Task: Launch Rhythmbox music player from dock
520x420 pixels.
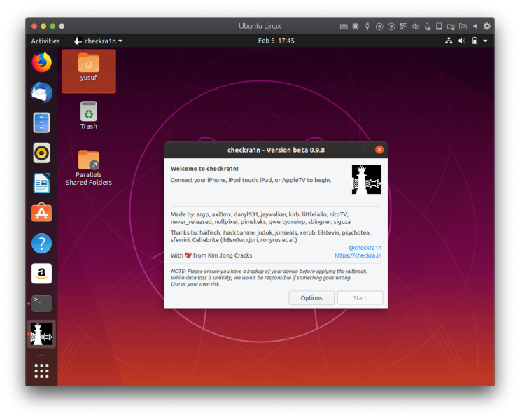Action: click(x=41, y=153)
